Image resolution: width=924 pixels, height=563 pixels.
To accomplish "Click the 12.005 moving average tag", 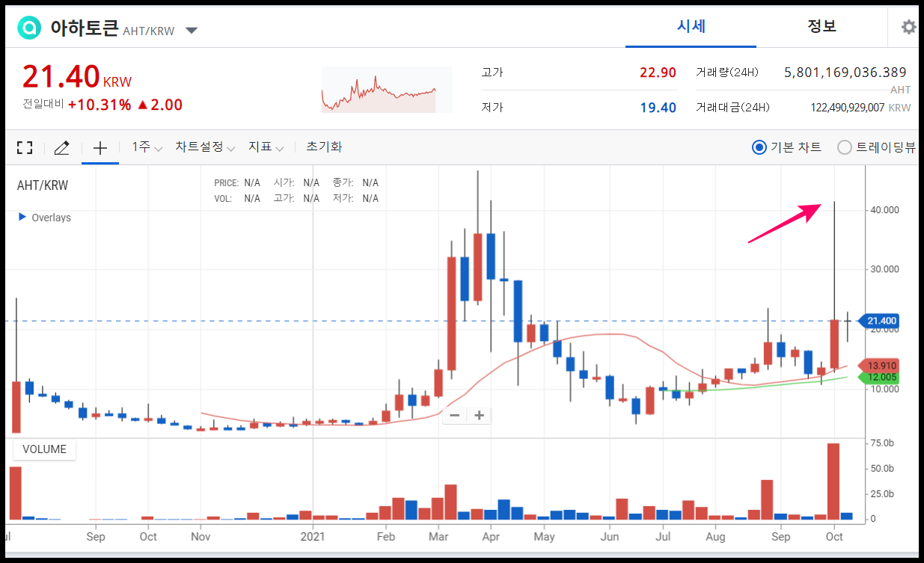I will pyautogui.click(x=881, y=378).
